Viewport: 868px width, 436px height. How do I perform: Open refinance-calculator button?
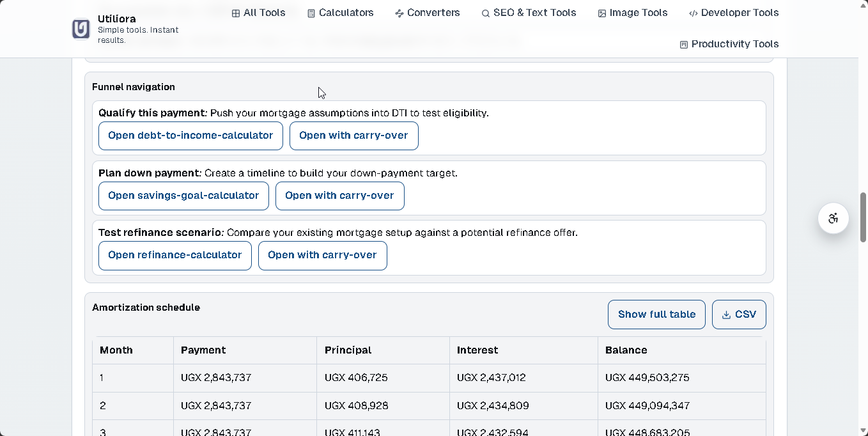(174, 255)
